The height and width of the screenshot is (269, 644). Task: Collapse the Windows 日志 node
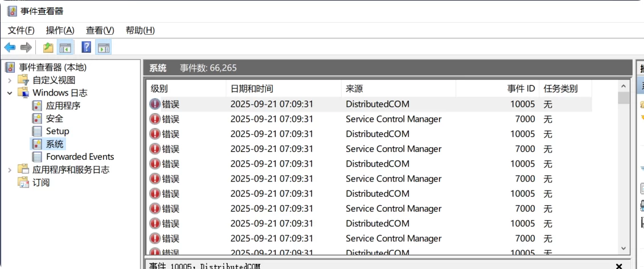tap(9, 93)
